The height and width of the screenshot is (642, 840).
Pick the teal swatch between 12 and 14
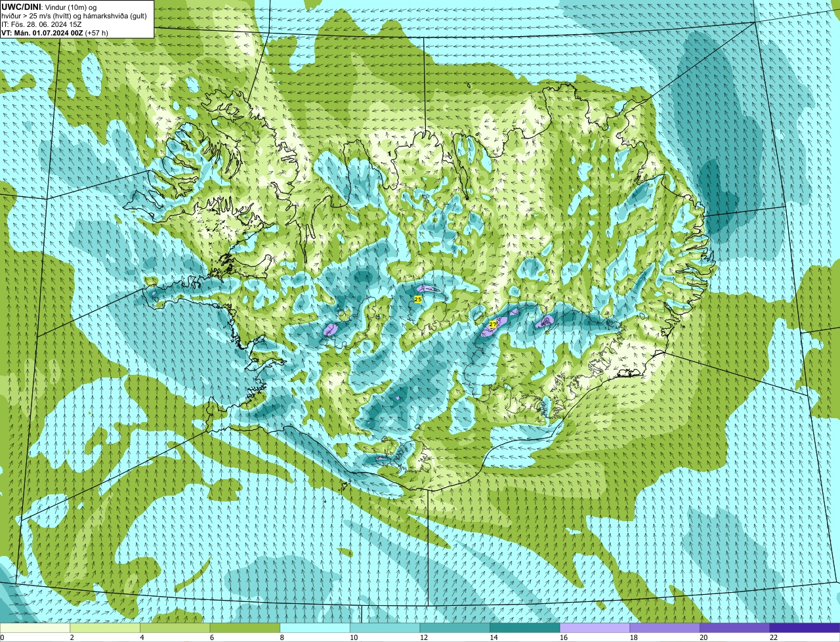point(455,628)
